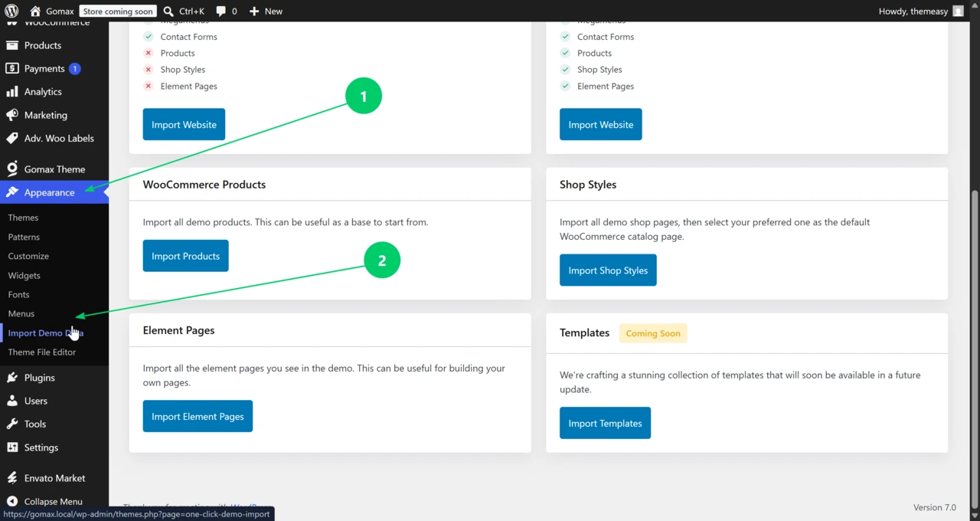This screenshot has width=980, height=521.
Task: Open Menus submenu item
Action: tap(21, 313)
